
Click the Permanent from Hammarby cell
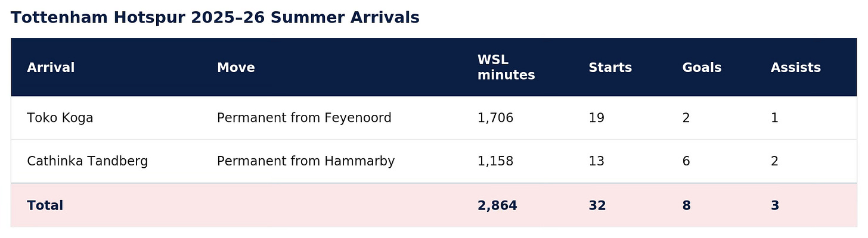coord(306,161)
